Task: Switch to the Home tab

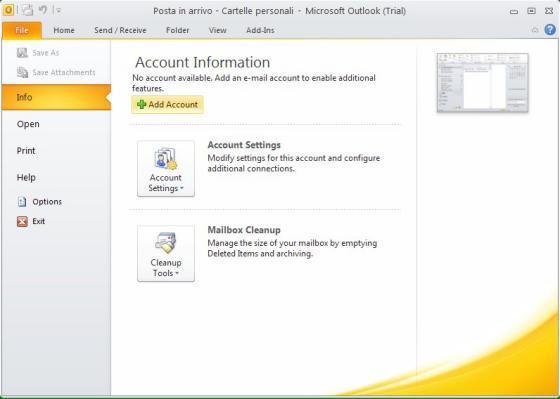Action: click(64, 30)
